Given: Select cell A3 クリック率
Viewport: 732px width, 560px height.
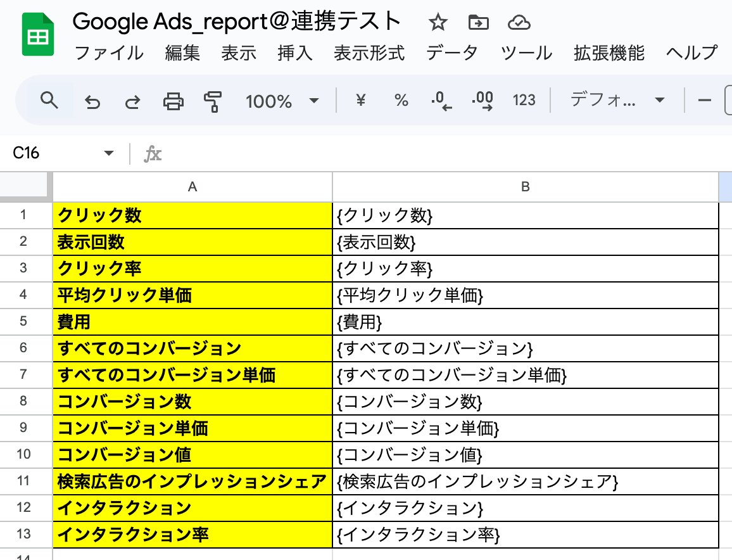Looking at the screenshot, I should coord(192,269).
